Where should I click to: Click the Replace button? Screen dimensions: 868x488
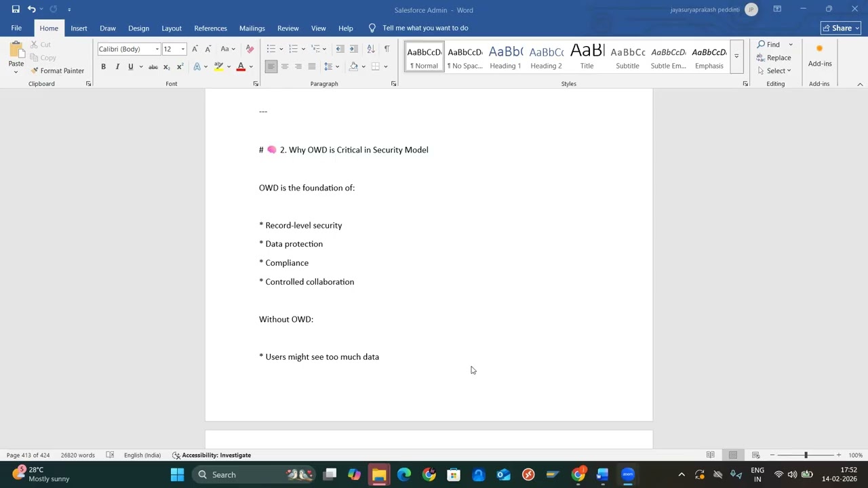[x=774, y=58]
